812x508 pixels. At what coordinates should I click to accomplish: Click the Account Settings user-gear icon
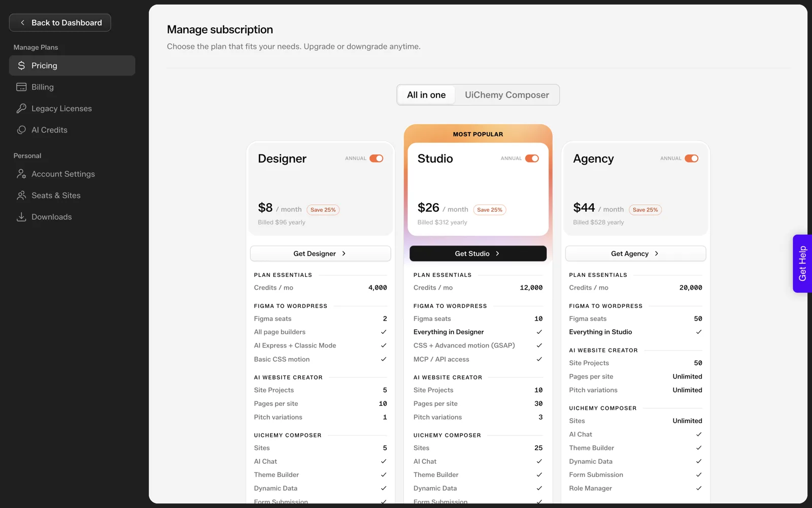pyautogui.click(x=21, y=174)
